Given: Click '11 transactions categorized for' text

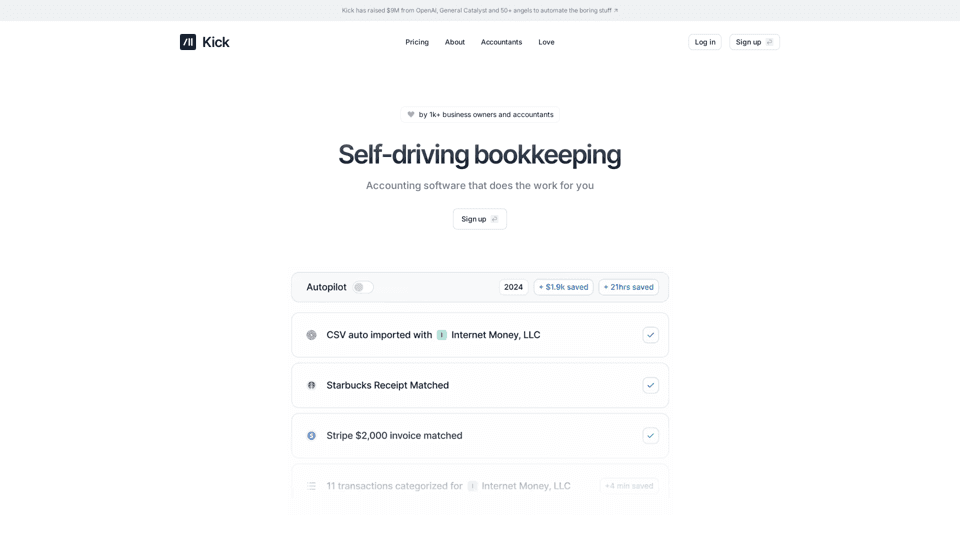Looking at the screenshot, I should [394, 486].
